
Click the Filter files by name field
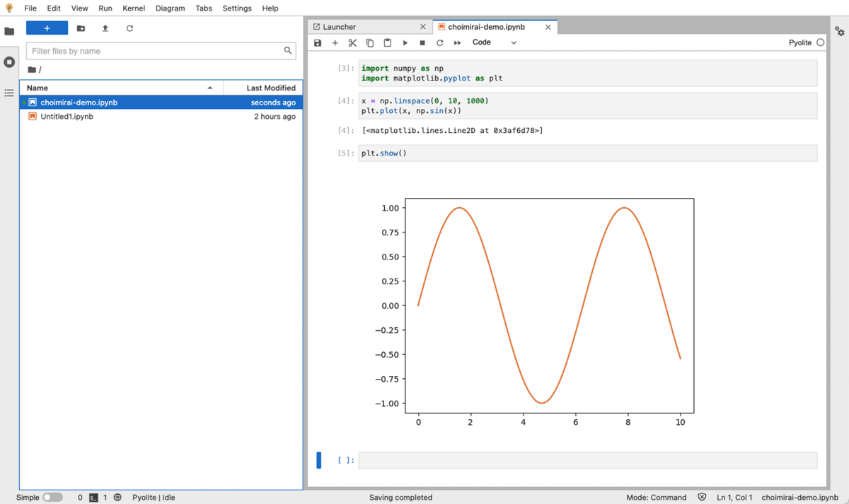point(156,51)
